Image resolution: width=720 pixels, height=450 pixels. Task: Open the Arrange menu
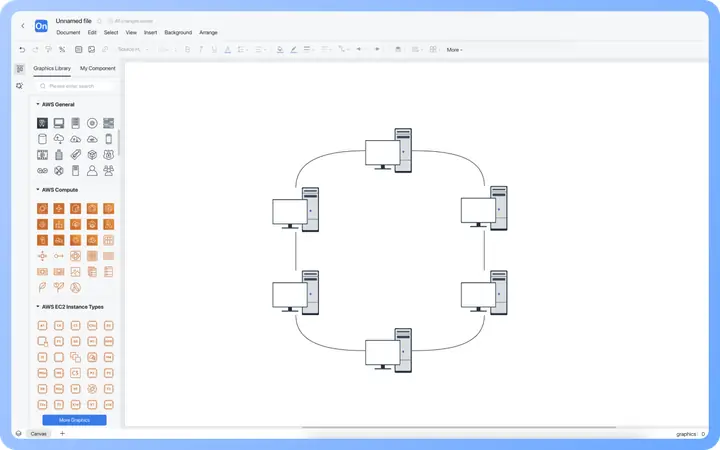coord(208,33)
